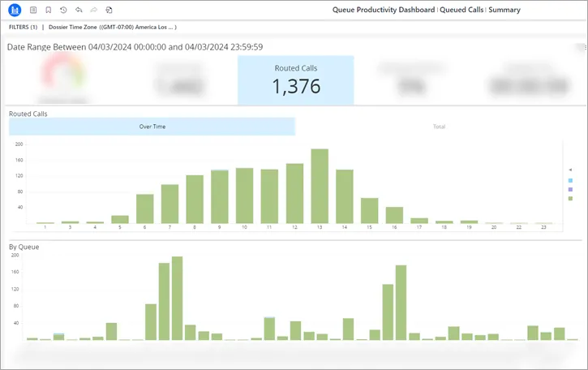Click the green legend color swatch
The width and height of the screenshot is (588, 370).
pos(570,199)
